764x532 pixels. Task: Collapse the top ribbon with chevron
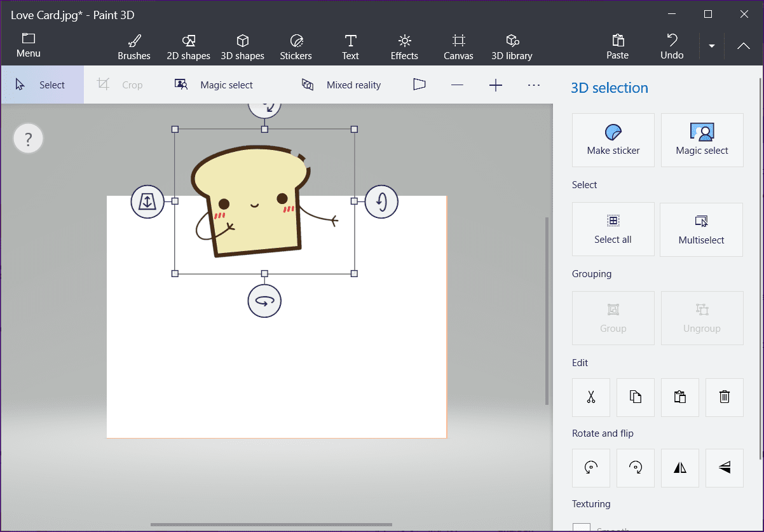(743, 46)
